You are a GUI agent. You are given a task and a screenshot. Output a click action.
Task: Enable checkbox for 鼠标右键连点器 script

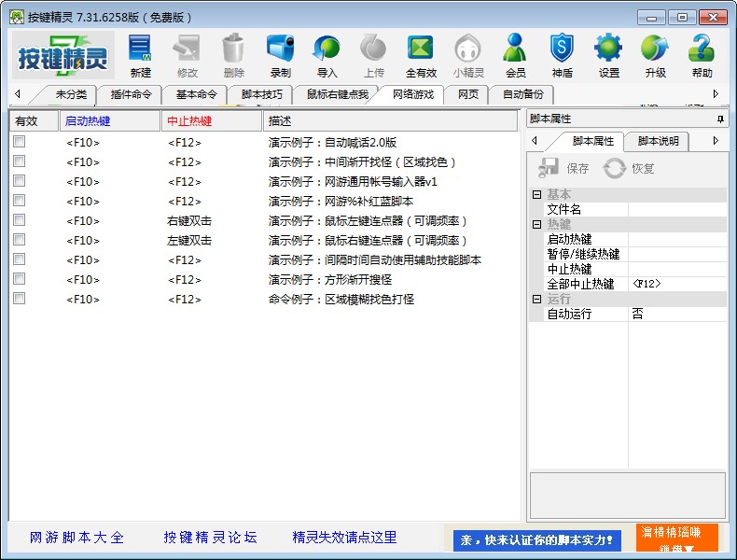click(20, 240)
